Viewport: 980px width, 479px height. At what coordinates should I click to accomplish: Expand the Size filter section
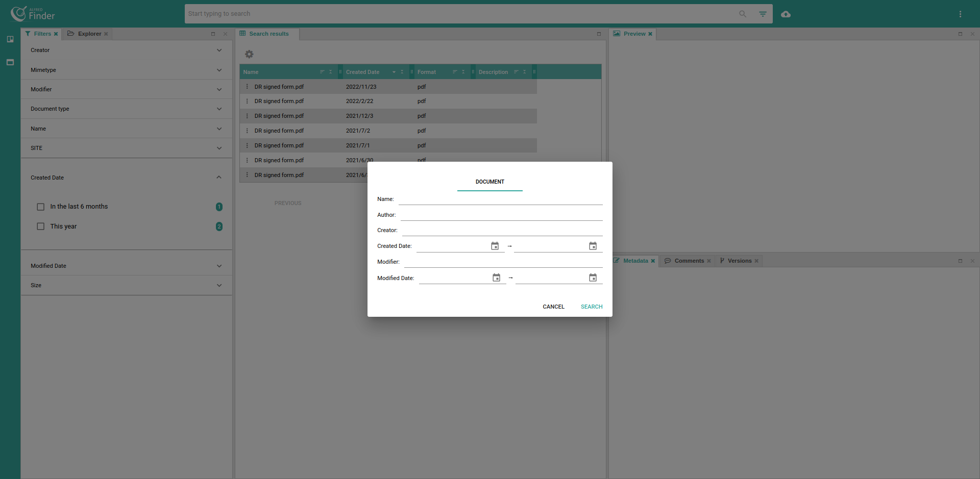(x=219, y=285)
